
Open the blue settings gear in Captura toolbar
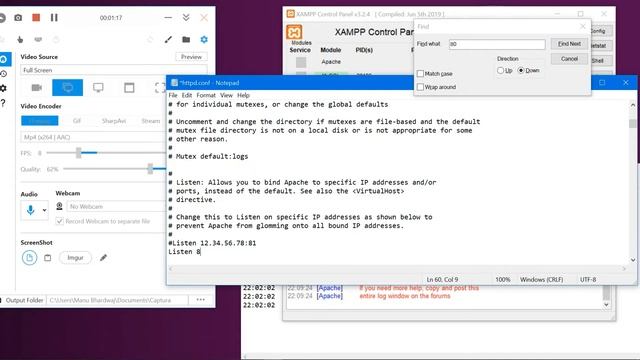204,39
